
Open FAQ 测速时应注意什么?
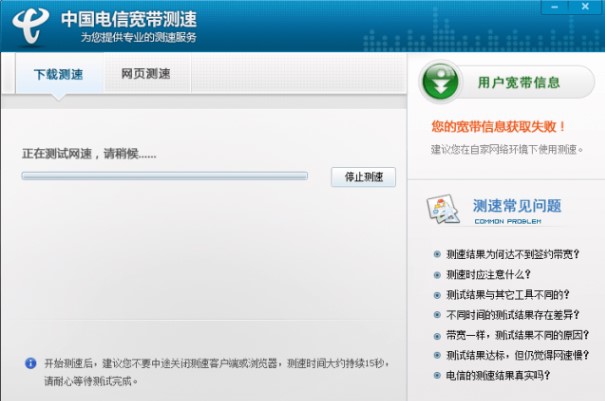point(488,274)
